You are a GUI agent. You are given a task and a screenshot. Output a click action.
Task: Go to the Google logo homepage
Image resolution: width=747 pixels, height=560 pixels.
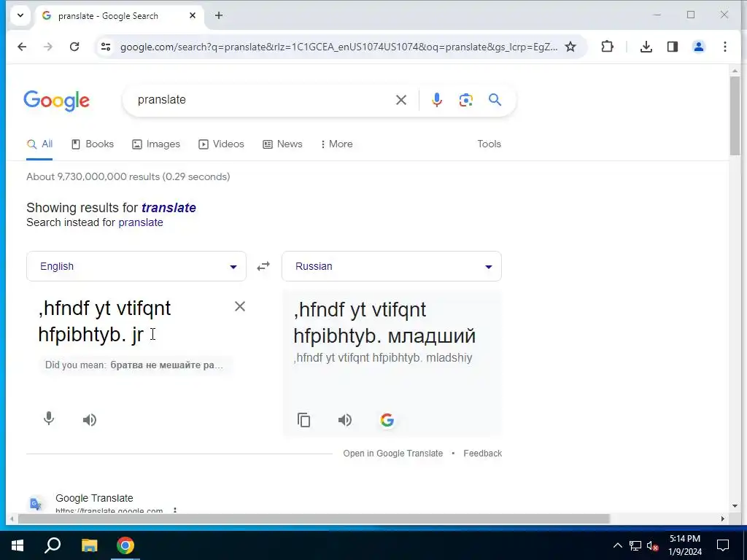coord(56,101)
